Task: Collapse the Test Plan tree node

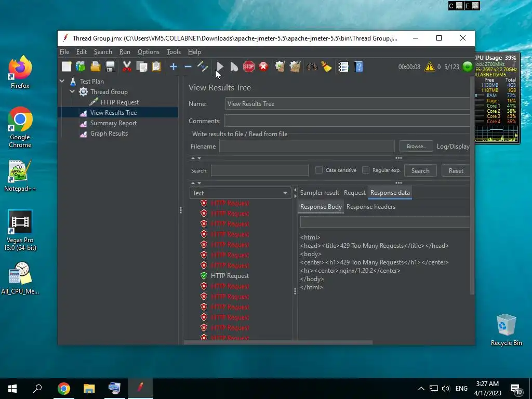Action: 62,81
